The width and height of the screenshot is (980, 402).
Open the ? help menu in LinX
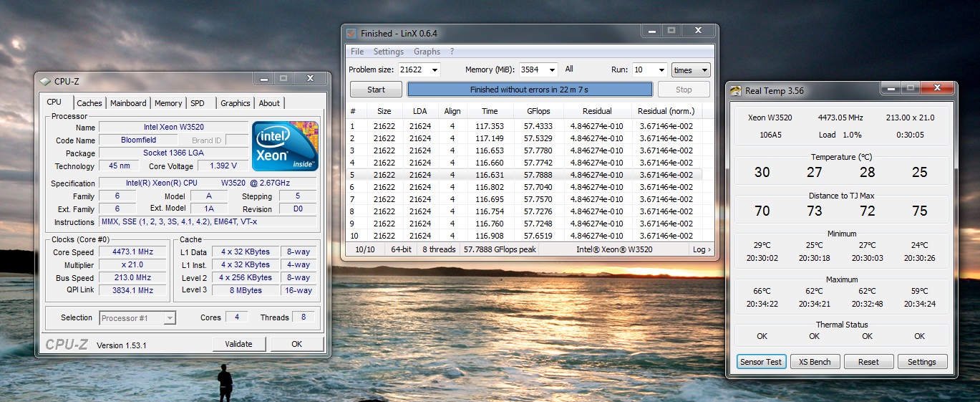pyautogui.click(x=452, y=52)
